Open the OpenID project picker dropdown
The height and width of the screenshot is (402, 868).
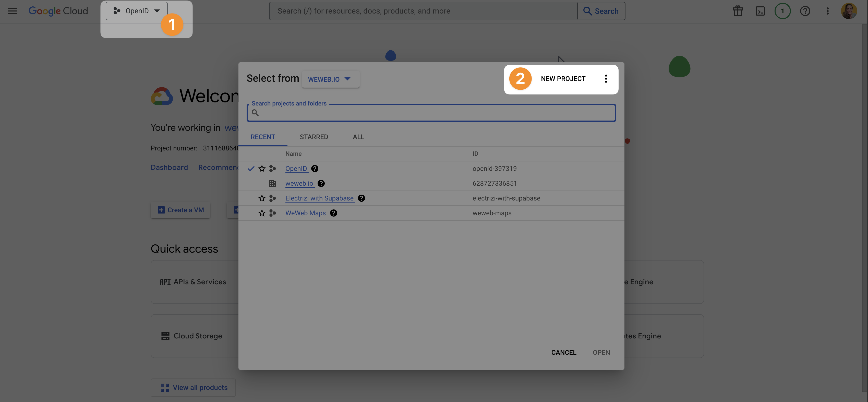(x=136, y=10)
